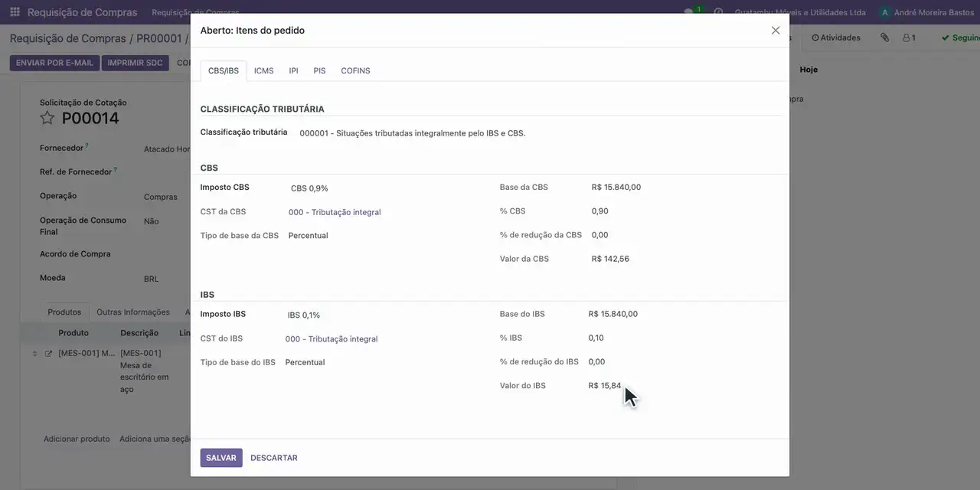The height and width of the screenshot is (490, 980).
Task: Click the Salvar button
Action: coord(221,458)
